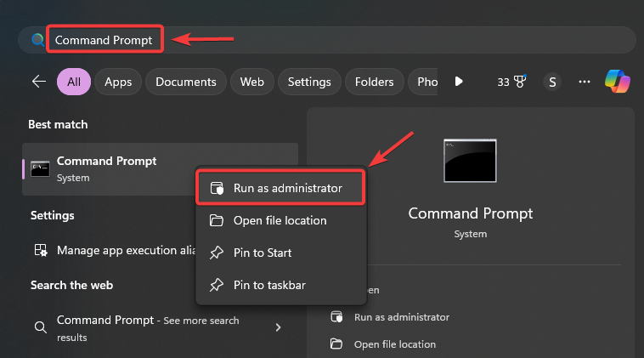
Task: Open the S user account avatar
Action: coord(553,82)
